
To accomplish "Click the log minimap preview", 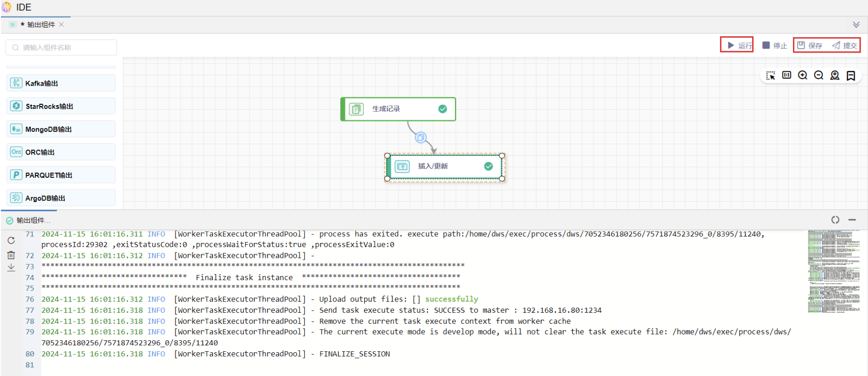I will 834,271.
